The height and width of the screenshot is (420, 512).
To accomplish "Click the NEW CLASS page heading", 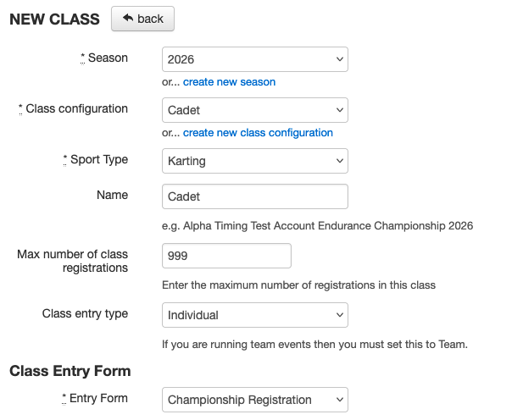I will [x=54, y=19].
